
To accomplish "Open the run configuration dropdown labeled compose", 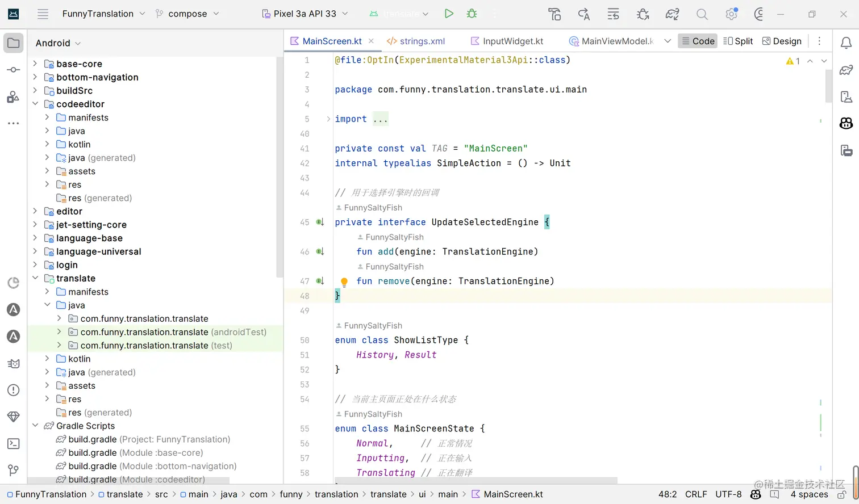I will point(187,14).
